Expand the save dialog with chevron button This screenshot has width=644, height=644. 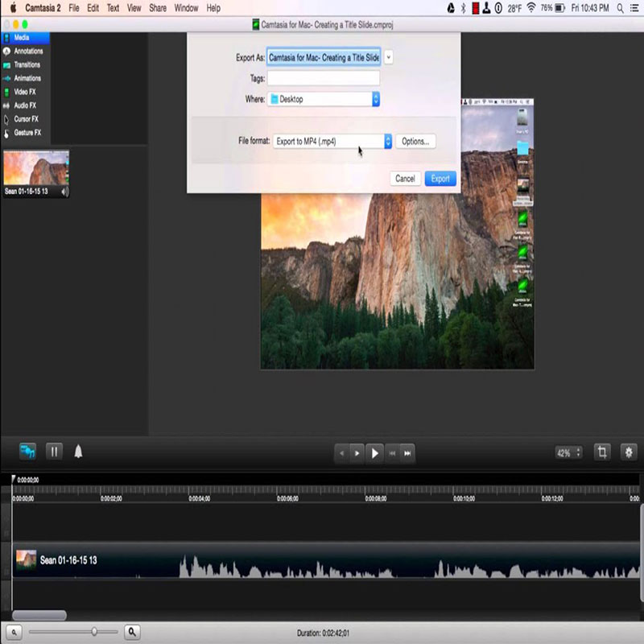389,57
